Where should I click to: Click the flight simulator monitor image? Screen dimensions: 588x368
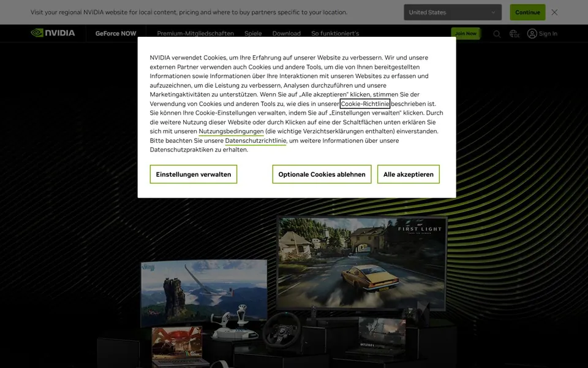[x=203, y=293]
